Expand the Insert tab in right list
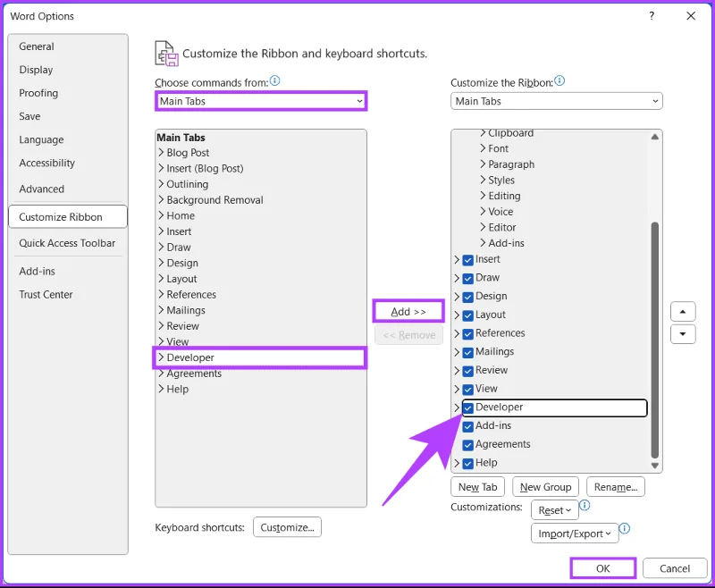715x588 pixels. (457, 260)
